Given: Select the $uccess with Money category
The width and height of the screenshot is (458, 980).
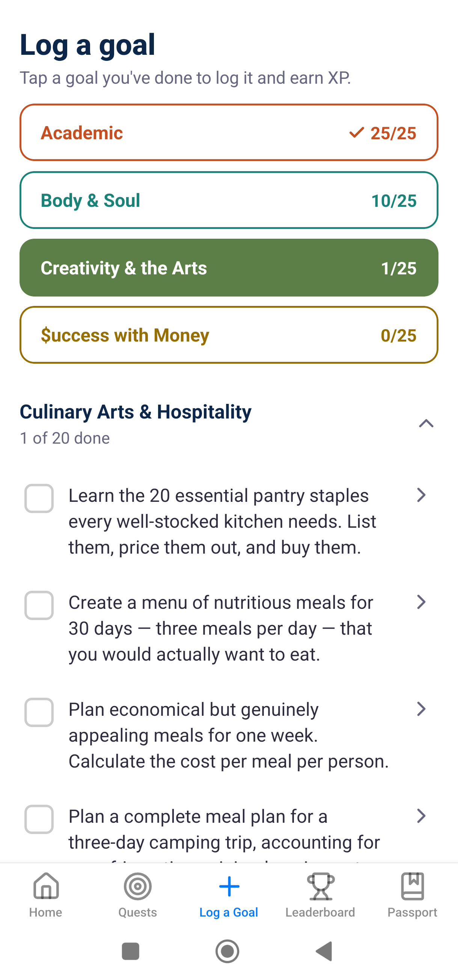Looking at the screenshot, I should (229, 335).
